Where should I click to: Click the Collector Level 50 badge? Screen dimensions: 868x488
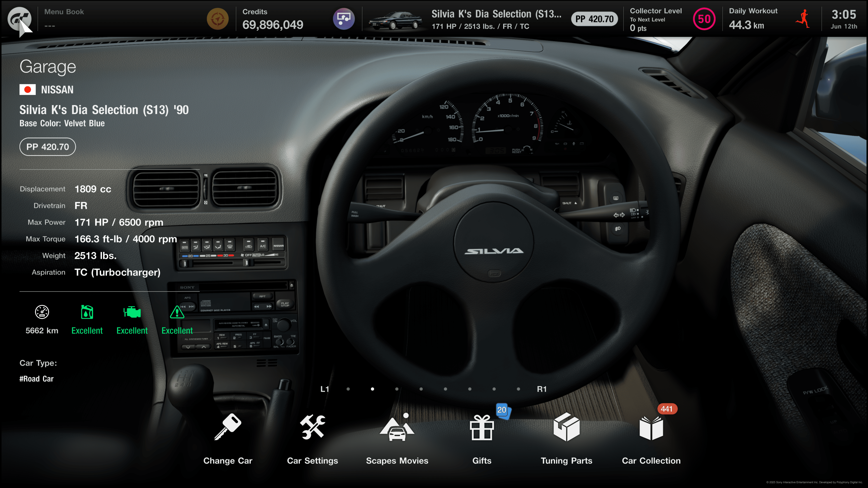[704, 19]
